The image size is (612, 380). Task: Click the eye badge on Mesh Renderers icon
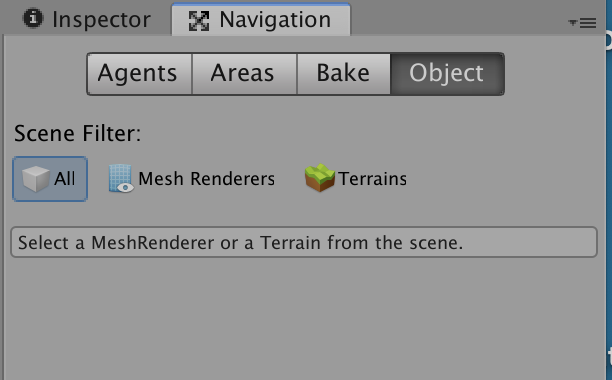(x=125, y=188)
